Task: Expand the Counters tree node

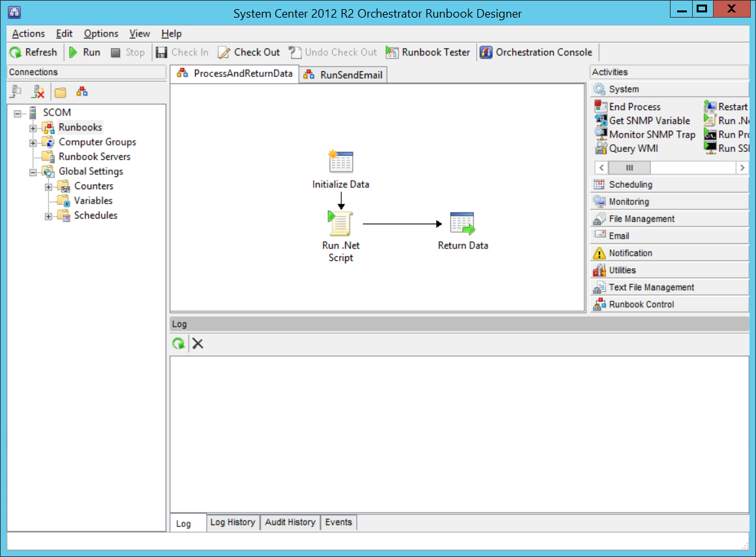Action: pyautogui.click(x=48, y=187)
